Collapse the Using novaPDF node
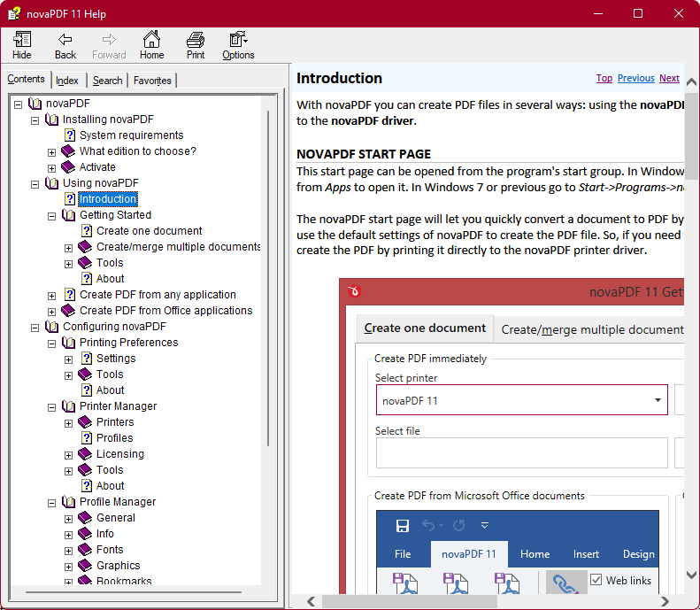The width and height of the screenshot is (700, 610). (35, 185)
